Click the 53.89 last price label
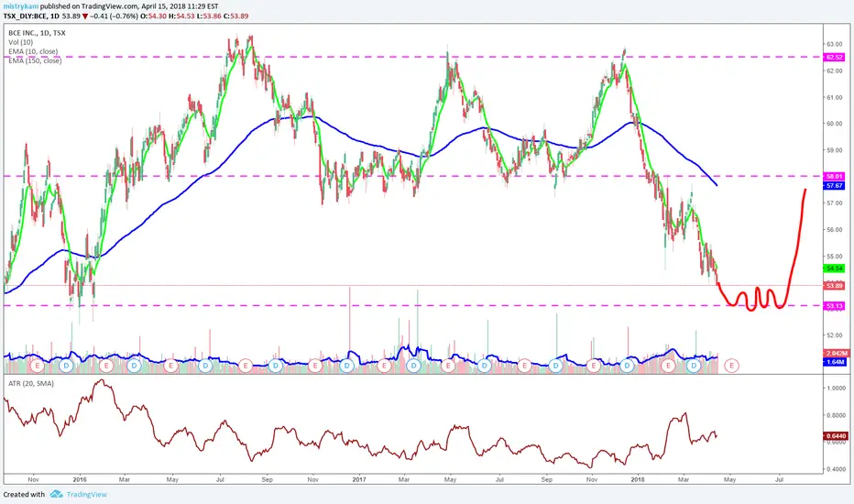This screenshot has width=854, height=504. pos(834,286)
